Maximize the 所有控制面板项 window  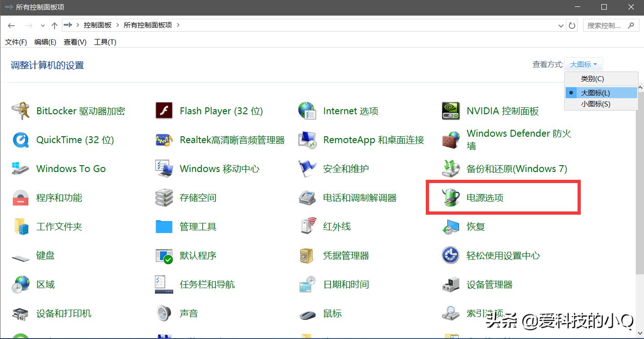[x=604, y=7]
